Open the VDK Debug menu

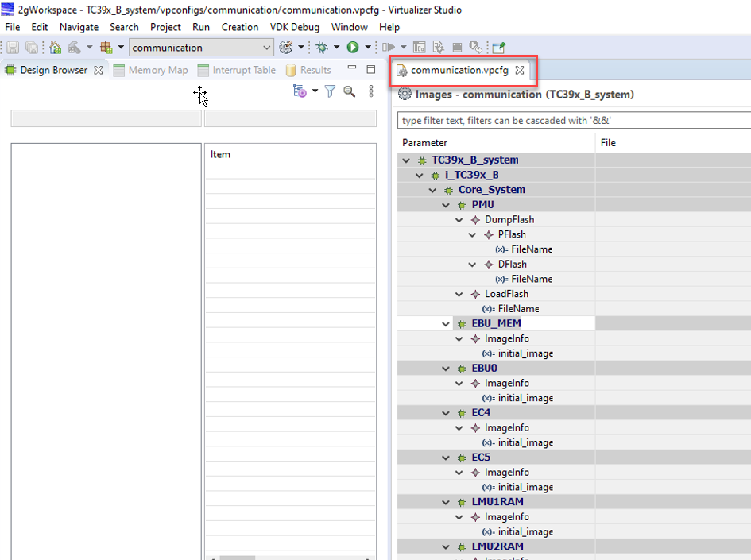click(294, 27)
